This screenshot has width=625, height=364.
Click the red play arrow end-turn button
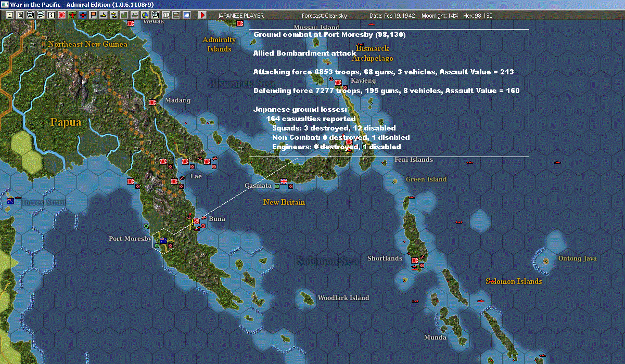pyautogui.click(x=202, y=15)
